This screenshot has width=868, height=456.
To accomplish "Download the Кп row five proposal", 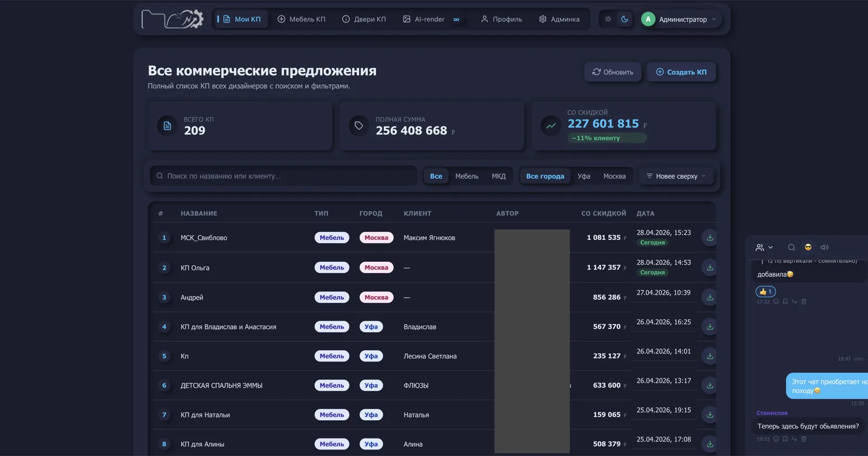I will [710, 356].
